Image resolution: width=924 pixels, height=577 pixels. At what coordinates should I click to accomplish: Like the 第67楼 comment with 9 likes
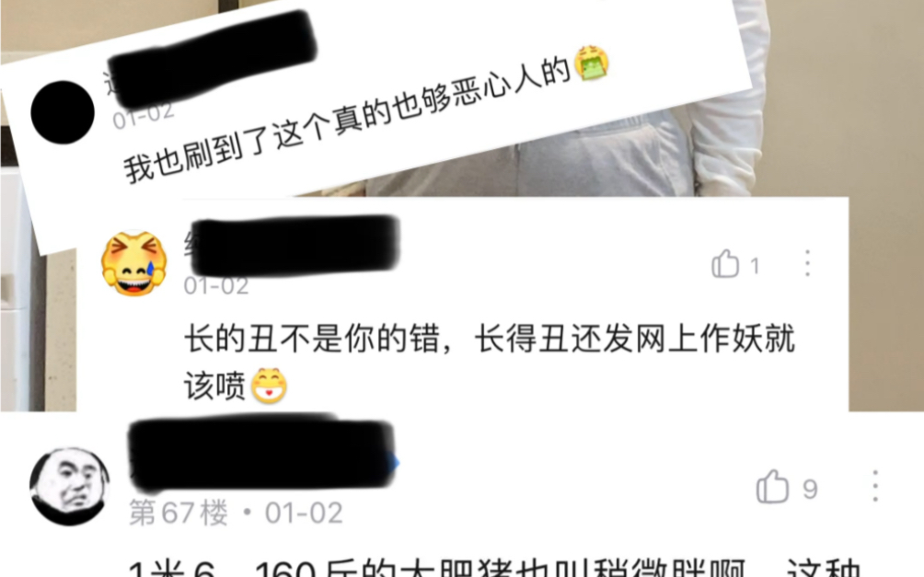pos(772,486)
